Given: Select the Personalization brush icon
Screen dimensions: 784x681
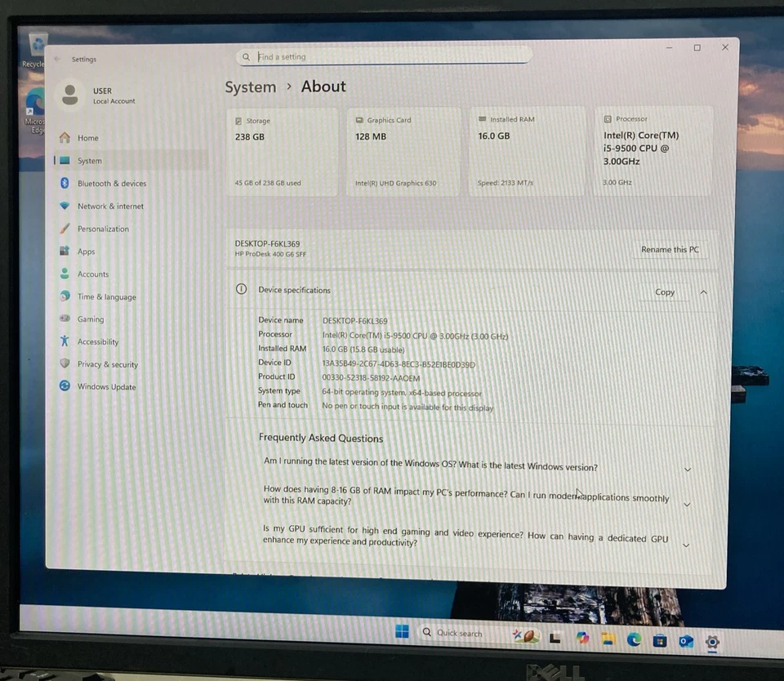Looking at the screenshot, I should (65, 229).
